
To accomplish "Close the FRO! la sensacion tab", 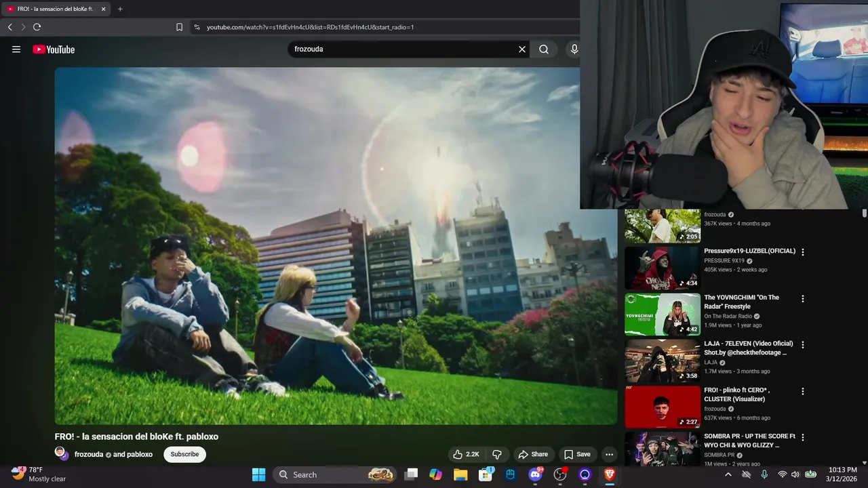I will (103, 9).
